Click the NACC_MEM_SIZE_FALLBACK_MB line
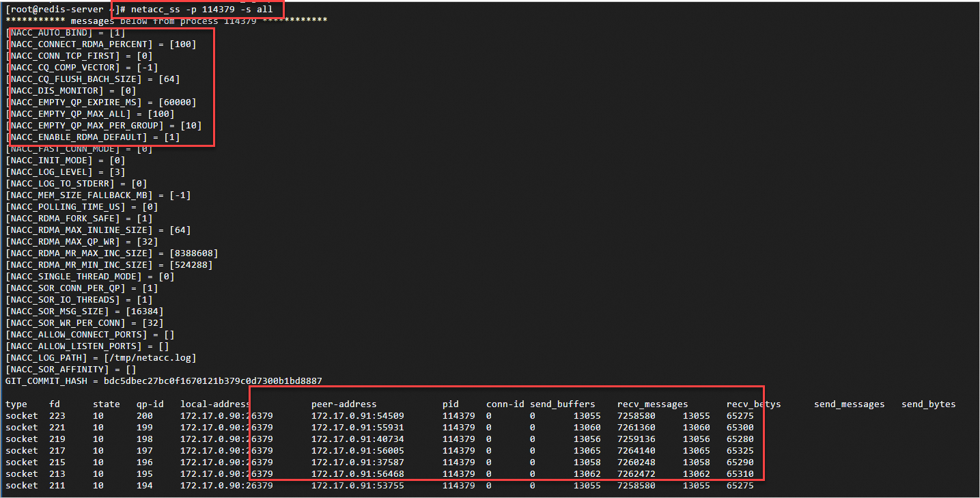Image resolution: width=980 pixels, height=498 pixels. pos(98,195)
